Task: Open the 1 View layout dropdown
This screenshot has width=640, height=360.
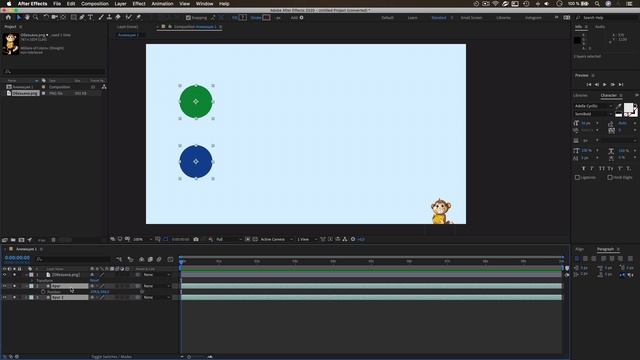Action: (x=307, y=240)
